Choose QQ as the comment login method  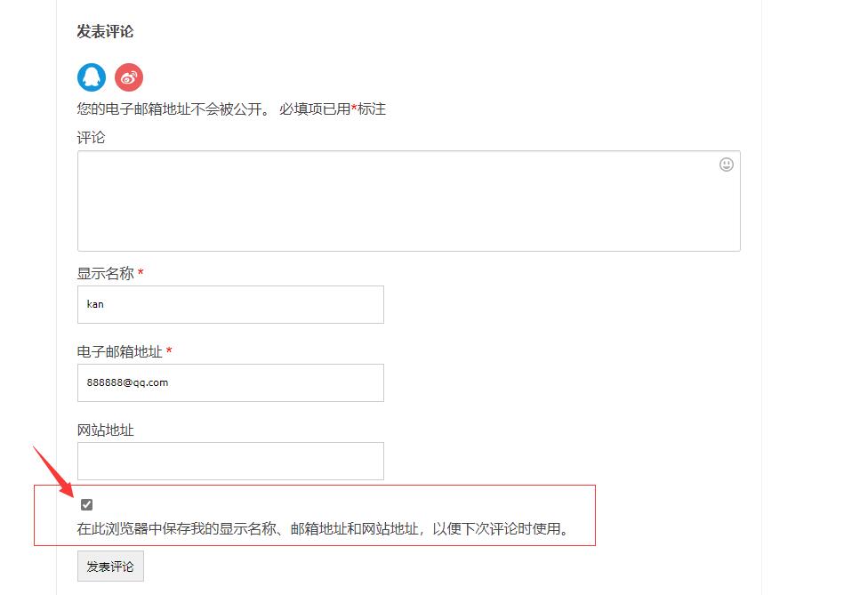click(90, 77)
